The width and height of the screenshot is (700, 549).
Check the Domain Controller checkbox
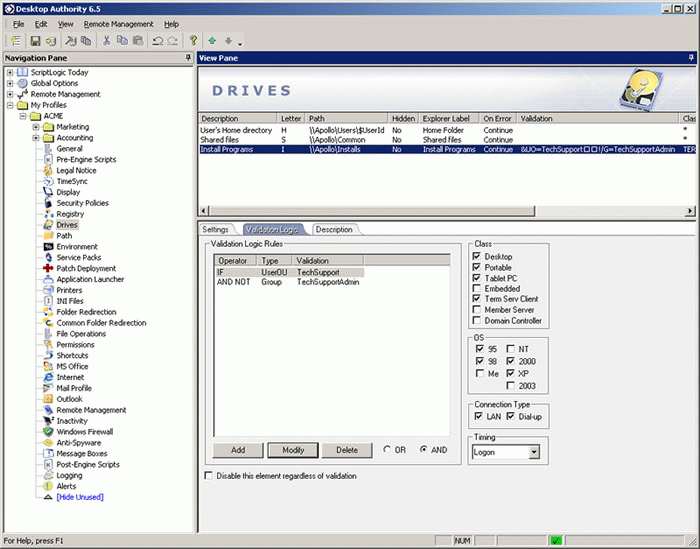[x=477, y=320]
